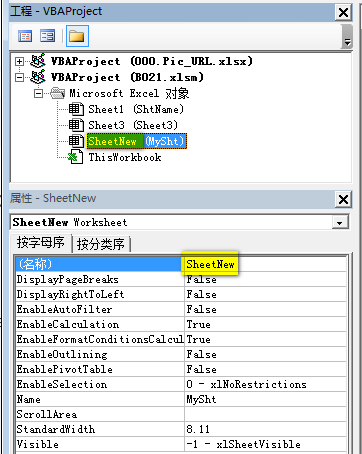Click EnableOutlining value False
The image size is (362, 454).
click(265, 354)
